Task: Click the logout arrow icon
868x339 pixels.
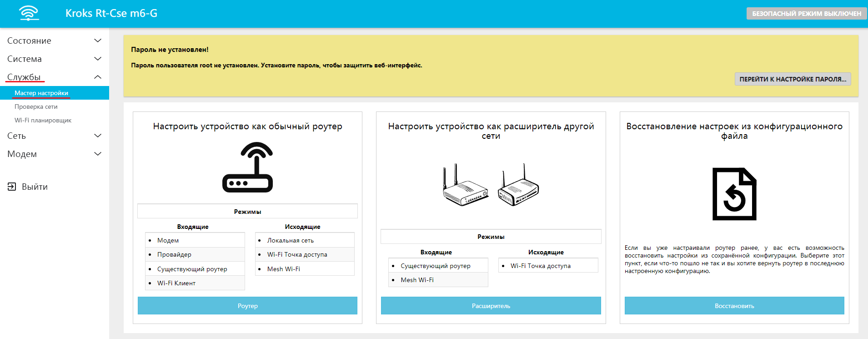Action: (x=12, y=187)
